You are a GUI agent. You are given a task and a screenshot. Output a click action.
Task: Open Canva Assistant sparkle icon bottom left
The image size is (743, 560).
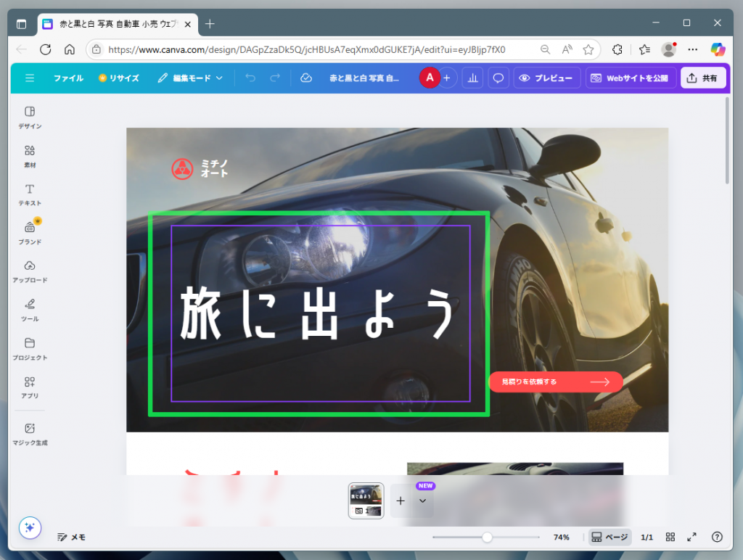tap(30, 528)
